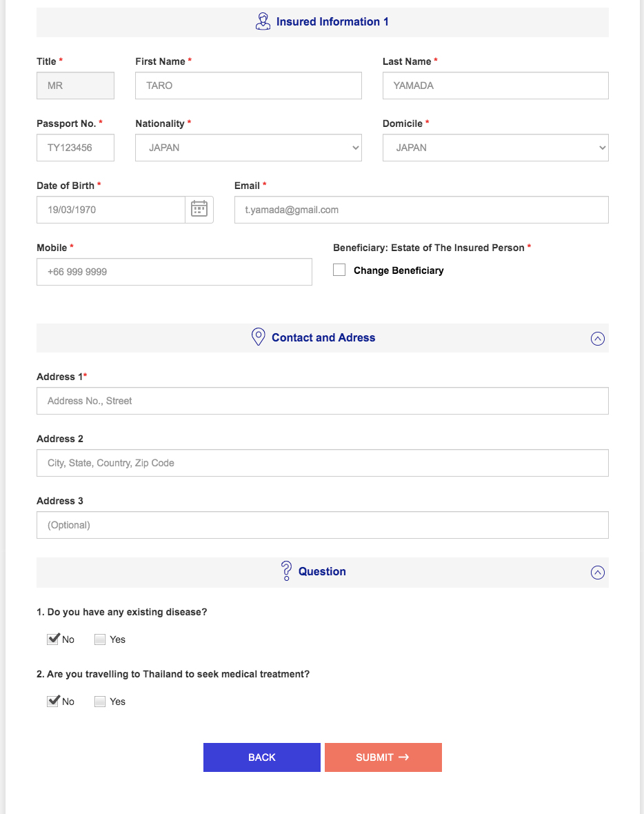Select Yes for existing disease question
Image resolution: width=644 pixels, height=814 pixels.
coord(100,639)
